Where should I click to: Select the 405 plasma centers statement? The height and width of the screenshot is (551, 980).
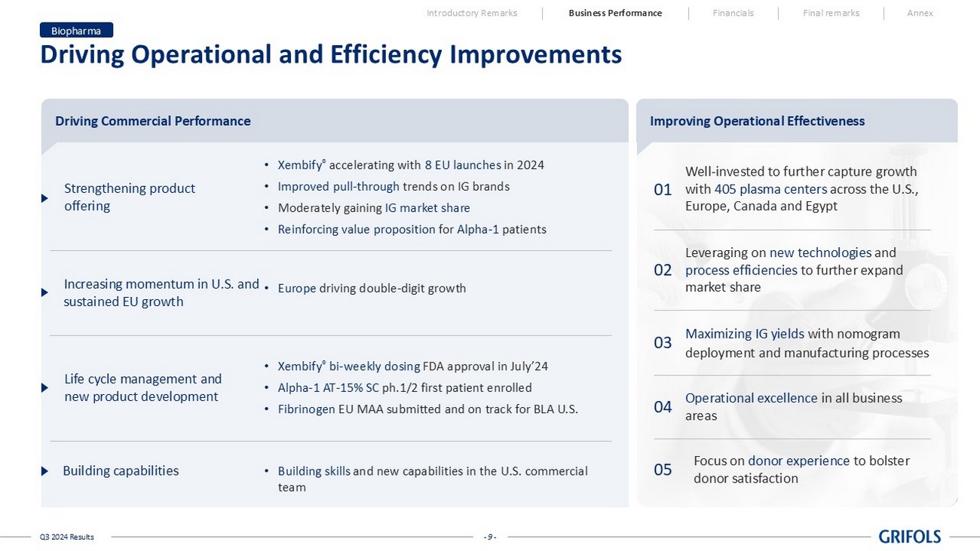(802, 188)
